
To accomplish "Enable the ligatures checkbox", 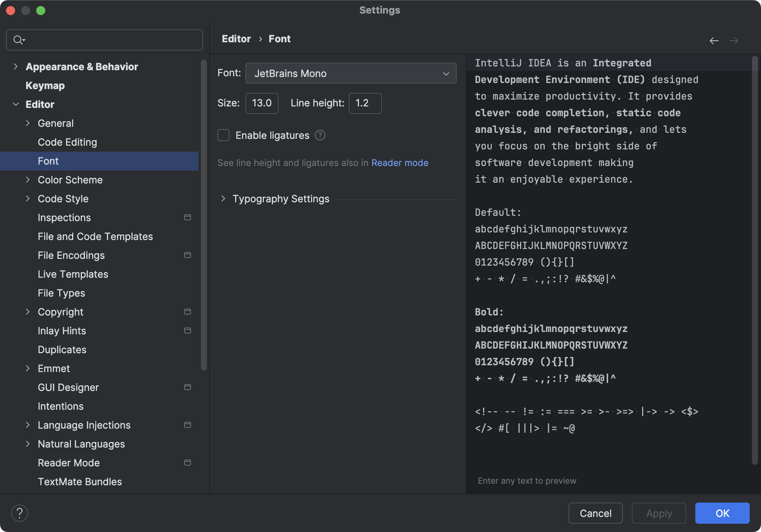I will 223,135.
